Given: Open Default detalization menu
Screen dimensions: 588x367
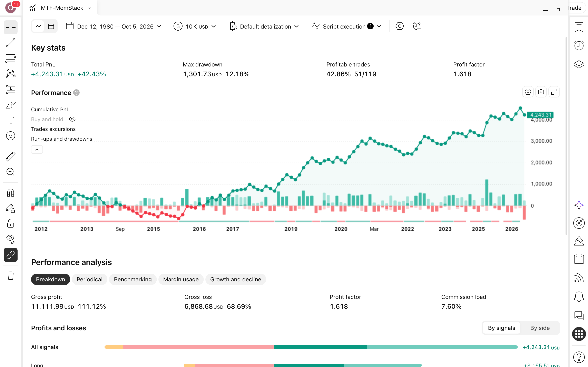Looking at the screenshot, I should tap(264, 26).
